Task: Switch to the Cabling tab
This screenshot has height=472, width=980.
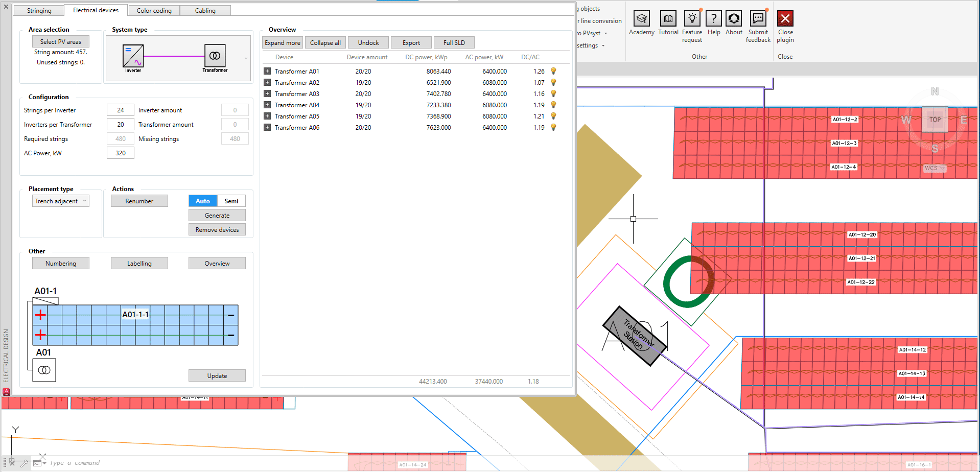Action: [x=205, y=10]
